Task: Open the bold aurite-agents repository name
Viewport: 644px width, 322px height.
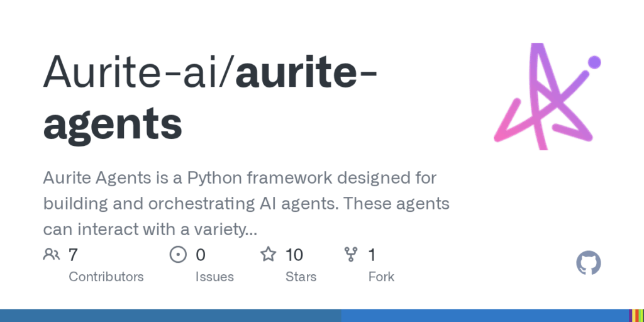Action: click(x=210, y=99)
